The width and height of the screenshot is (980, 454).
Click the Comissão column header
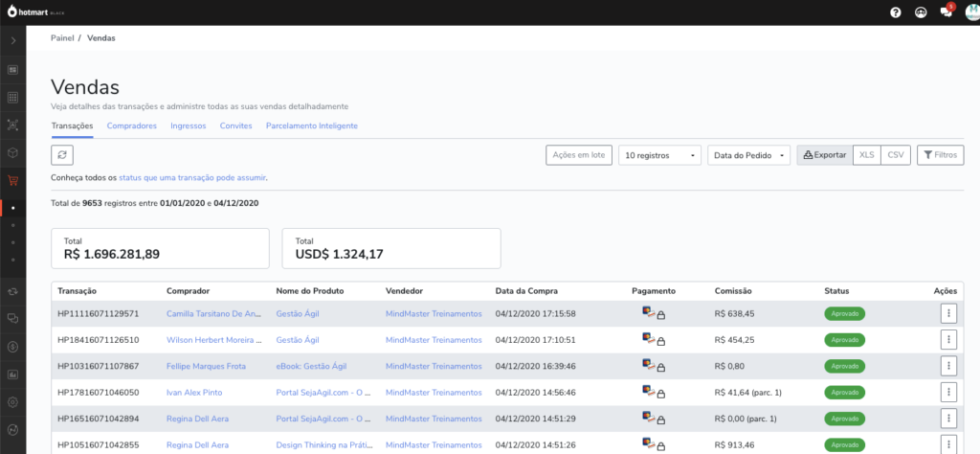point(733,291)
